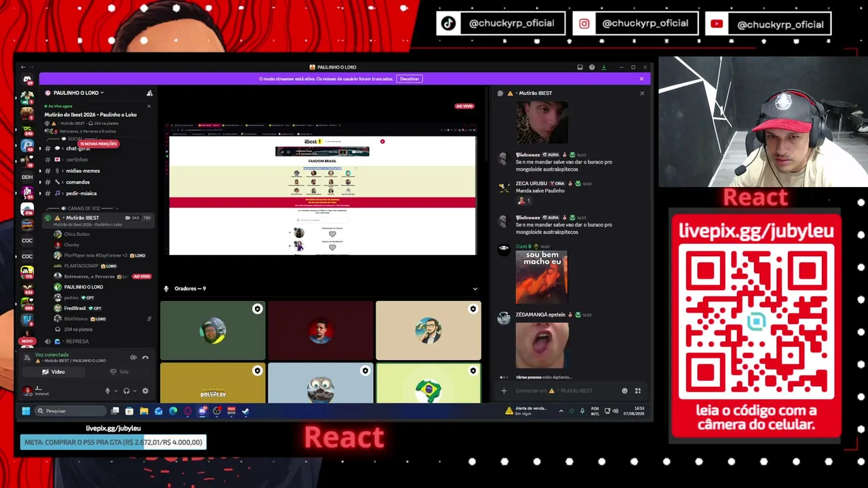The image size is (868, 488).
Task: Open the DDH server in sidebar
Action: [27, 177]
